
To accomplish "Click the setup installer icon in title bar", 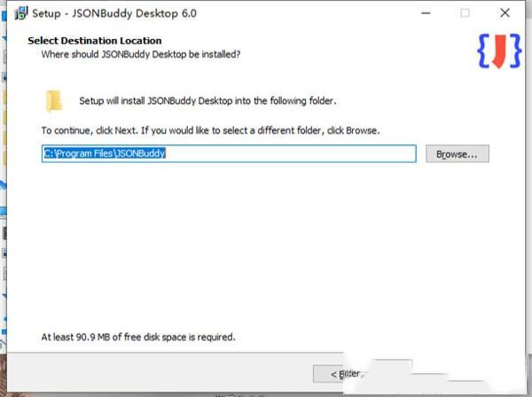I will click(19, 13).
